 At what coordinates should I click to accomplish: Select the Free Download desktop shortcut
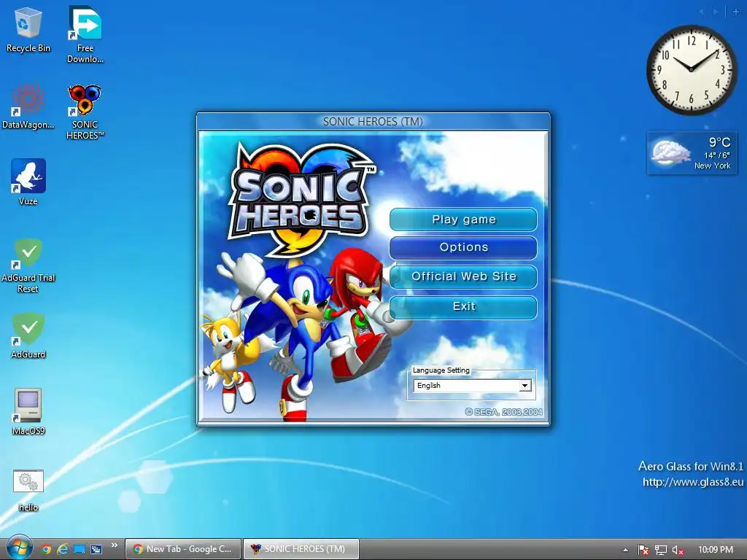(85, 34)
